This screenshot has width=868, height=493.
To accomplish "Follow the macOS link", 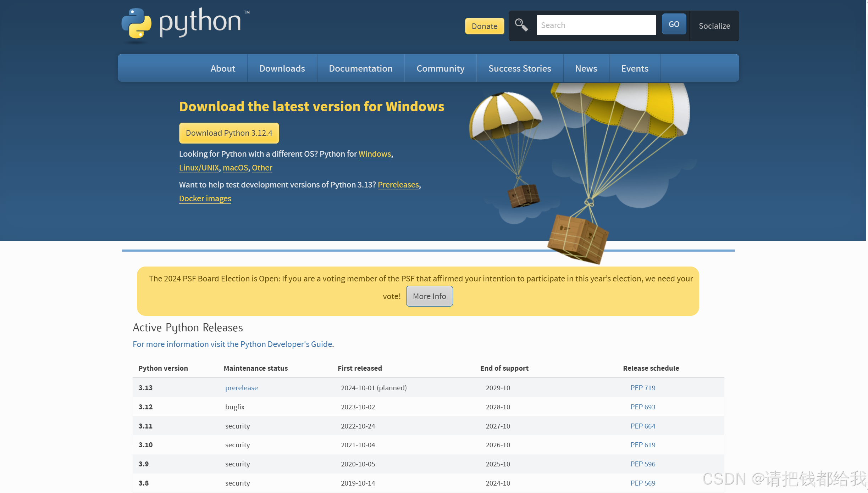I will tap(235, 168).
